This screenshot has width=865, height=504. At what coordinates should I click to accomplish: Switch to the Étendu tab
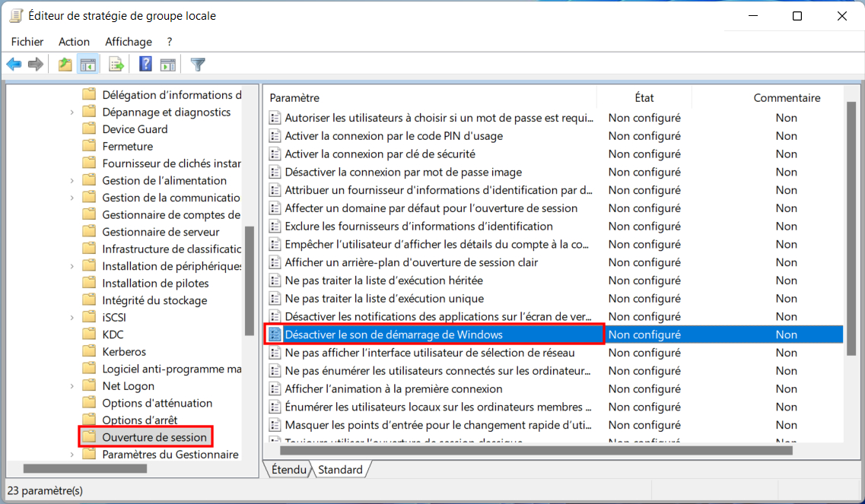click(288, 469)
